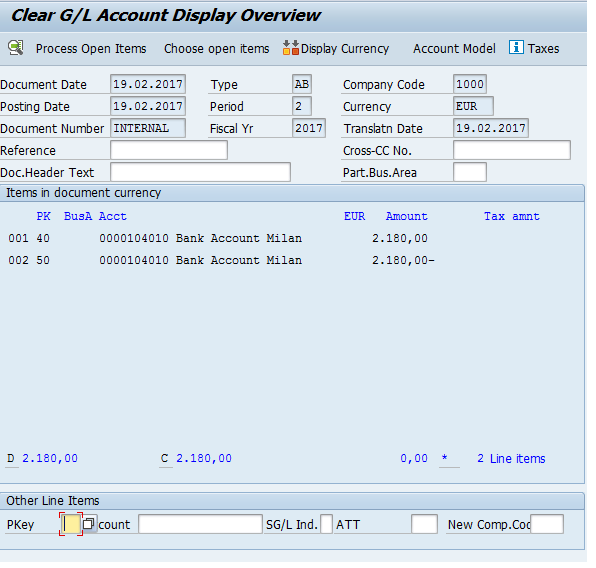Click the Taxes button label
The width and height of the screenshot is (596, 568).
tap(543, 49)
